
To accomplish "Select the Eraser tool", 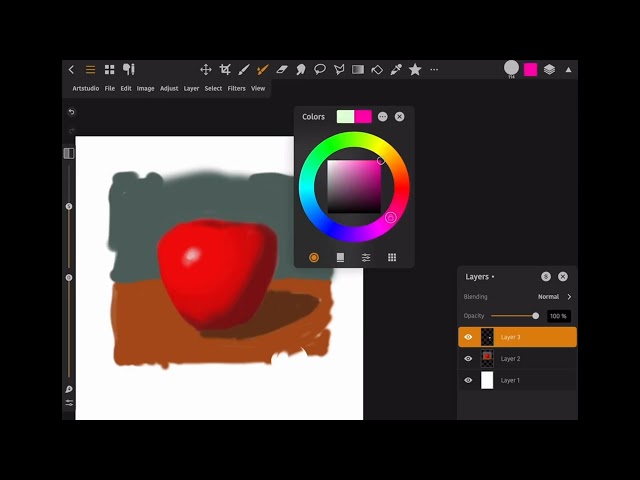I will click(x=282, y=69).
